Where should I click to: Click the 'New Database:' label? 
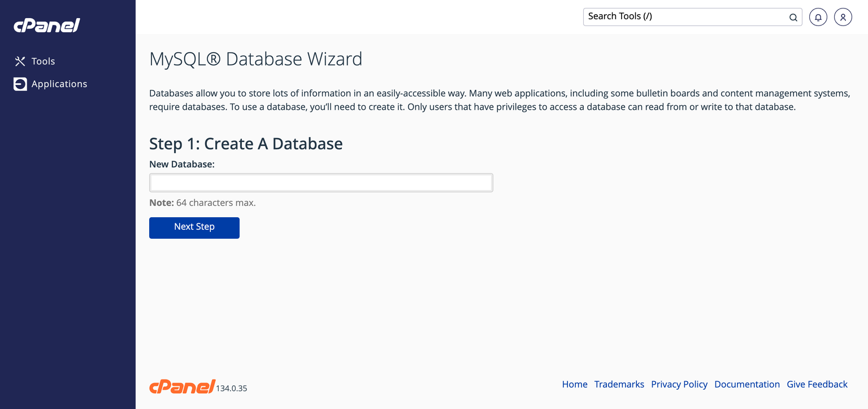point(182,164)
